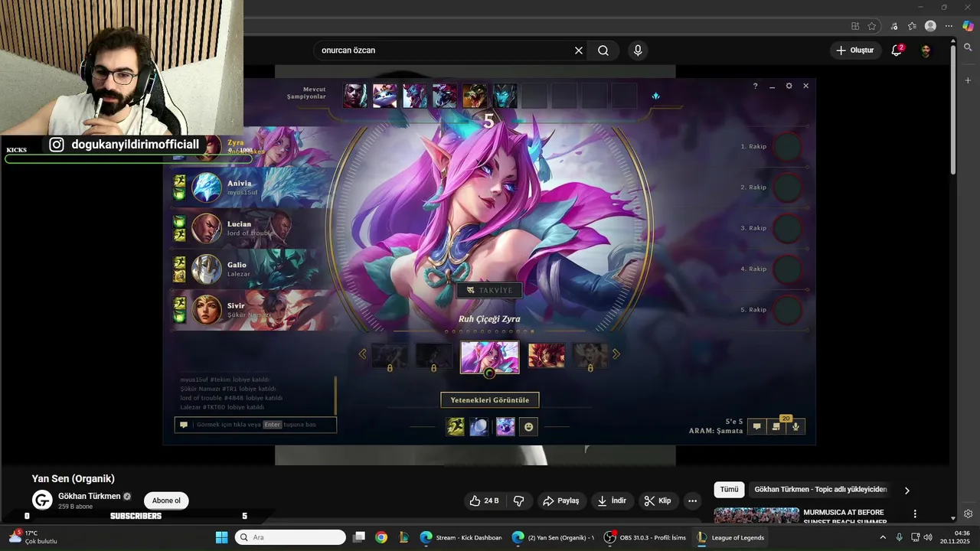Open League client settings gear

(x=789, y=86)
